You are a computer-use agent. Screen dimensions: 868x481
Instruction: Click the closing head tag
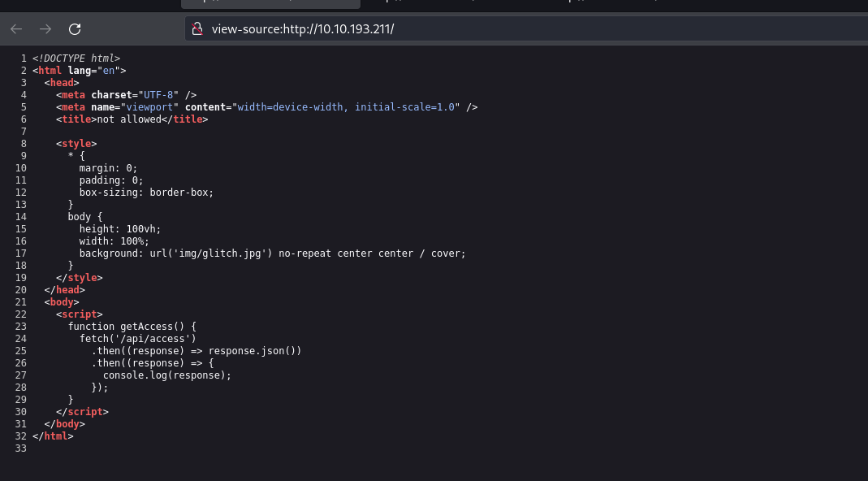click(65, 290)
